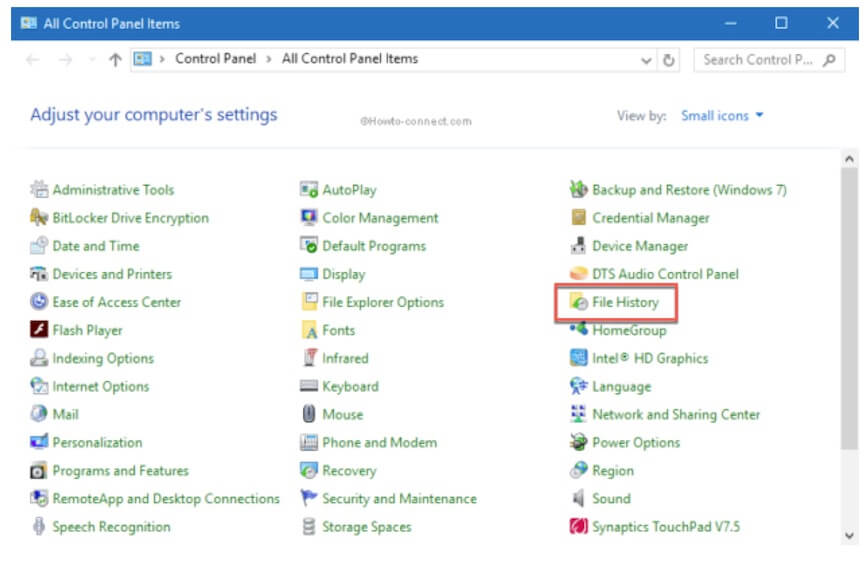Click the Power Options icon
This screenshot has width=868, height=561.
click(x=578, y=442)
